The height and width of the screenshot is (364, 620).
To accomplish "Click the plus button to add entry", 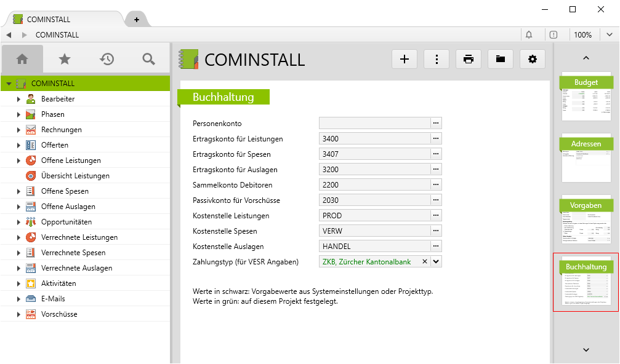I will [x=405, y=59].
